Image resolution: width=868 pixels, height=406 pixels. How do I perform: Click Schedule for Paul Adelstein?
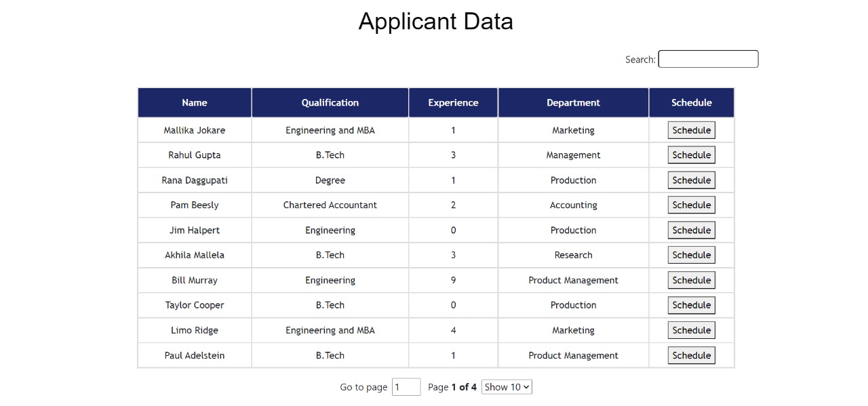click(691, 355)
